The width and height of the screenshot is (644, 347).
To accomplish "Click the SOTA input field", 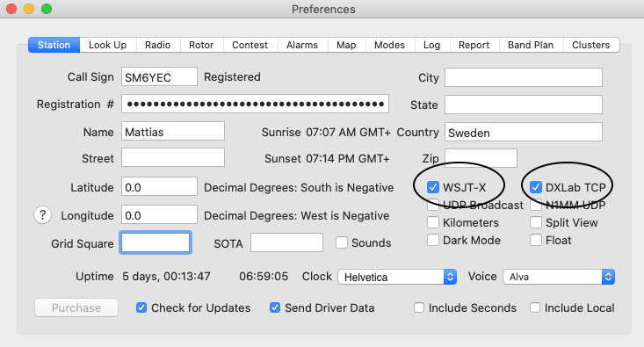I will click(286, 242).
